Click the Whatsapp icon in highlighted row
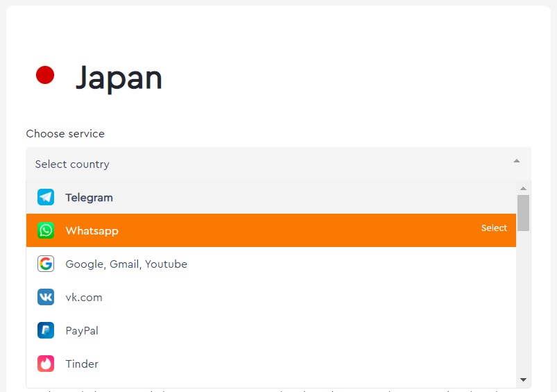Screen dimensions: 557x392 pyautogui.click(x=46, y=230)
